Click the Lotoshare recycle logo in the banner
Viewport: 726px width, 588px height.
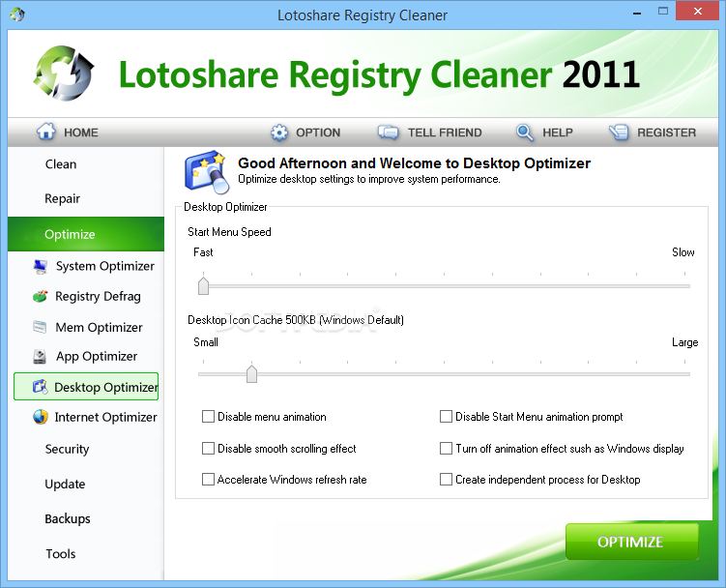64,73
